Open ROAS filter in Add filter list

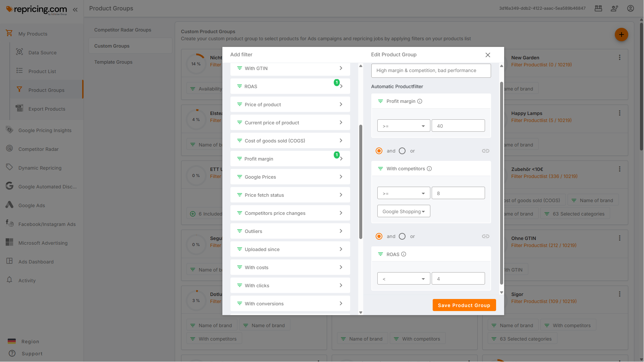click(290, 86)
